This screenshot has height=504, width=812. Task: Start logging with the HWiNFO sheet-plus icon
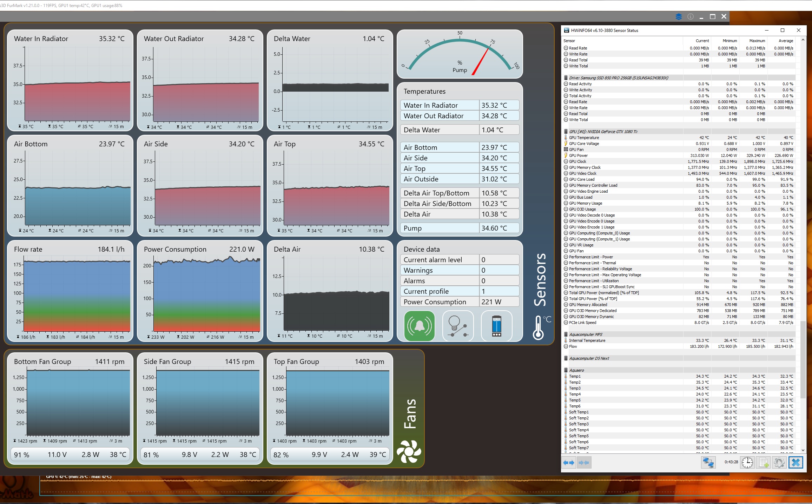(764, 463)
